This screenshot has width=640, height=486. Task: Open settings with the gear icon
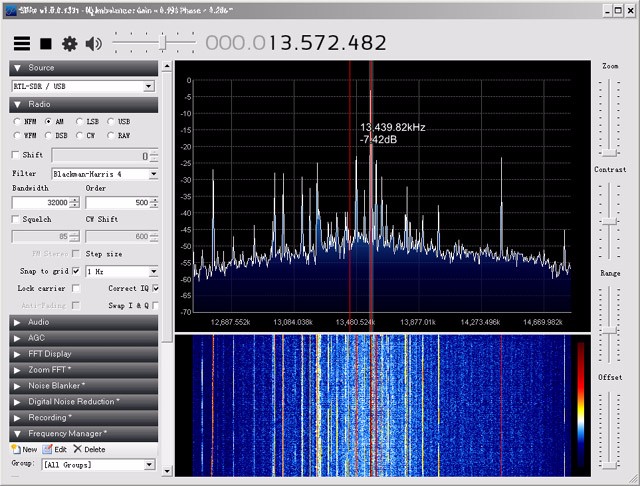69,44
